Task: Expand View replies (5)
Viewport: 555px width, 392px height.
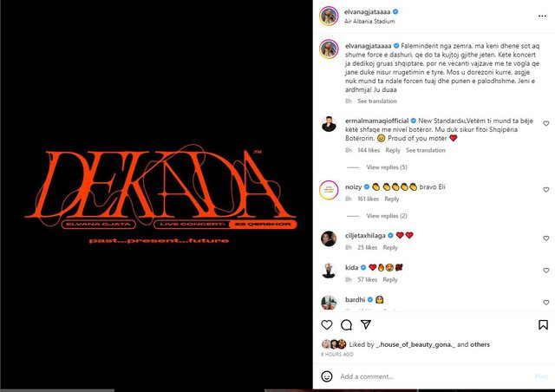Action: [387, 167]
